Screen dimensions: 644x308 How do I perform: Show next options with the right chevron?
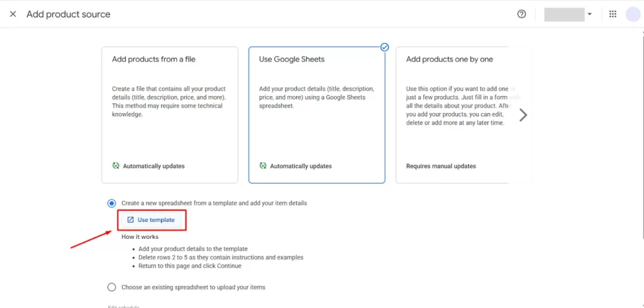click(x=523, y=115)
